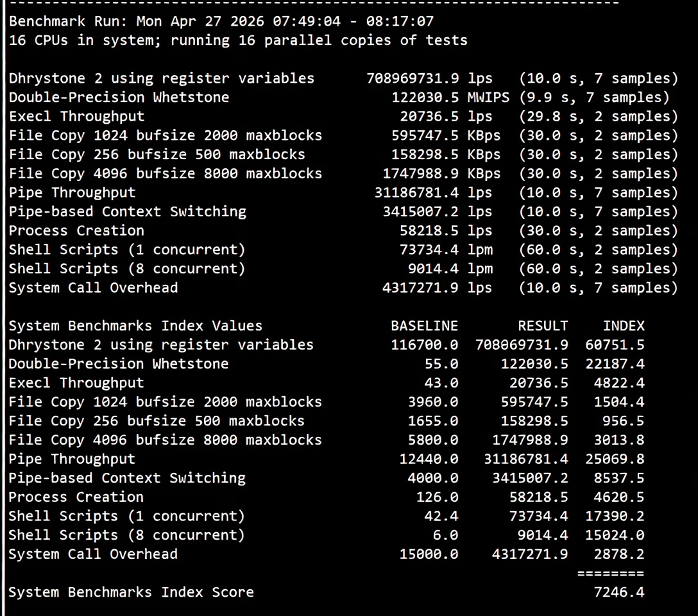698x616 pixels.
Task: Click the Dhrystone index 60751.5
Action: (615, 345)
